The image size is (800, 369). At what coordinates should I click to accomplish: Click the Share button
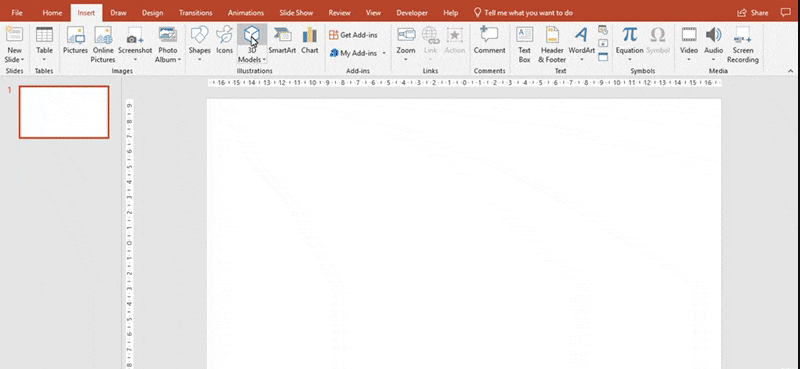point(753,13)
